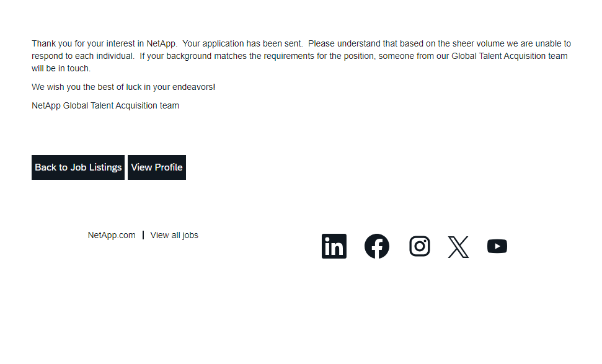Open the View all jobs link
602x364 pixels.
[x=174, y=235]
